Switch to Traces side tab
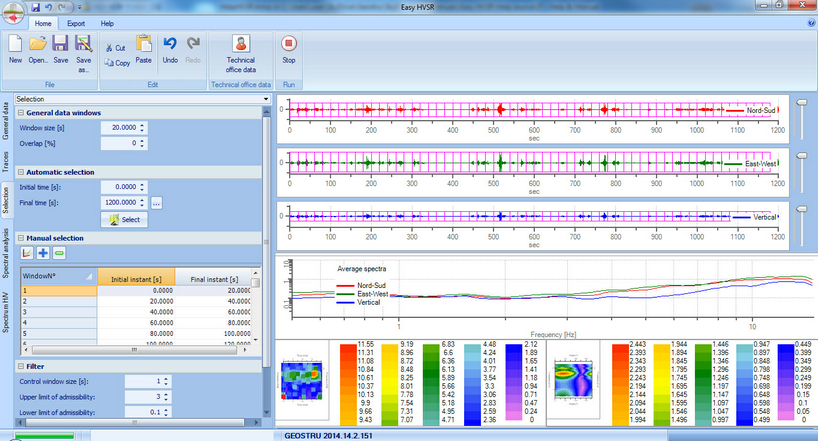 tap(6, 162)
